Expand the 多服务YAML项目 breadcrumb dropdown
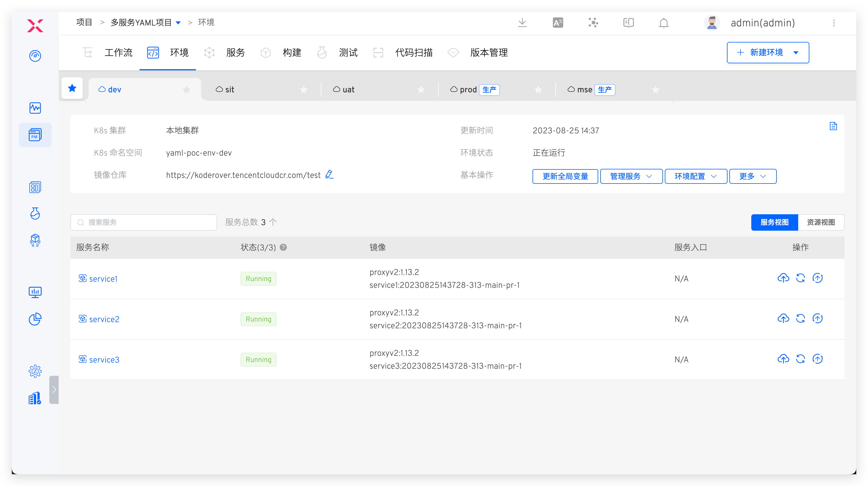 tap(179, 23)
